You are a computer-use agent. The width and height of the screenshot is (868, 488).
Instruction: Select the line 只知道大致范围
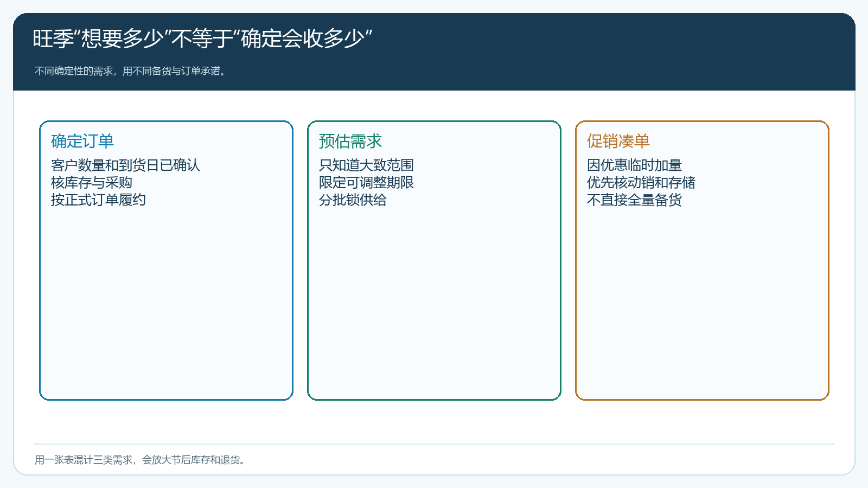pos(366,165)
